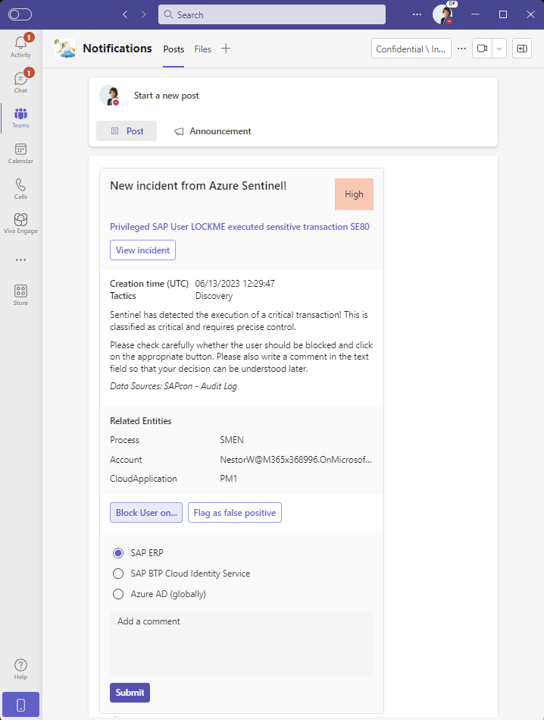Click the mobile device icon in sidebar
This screenshot has height=720, width=544.
coord(21,704)
